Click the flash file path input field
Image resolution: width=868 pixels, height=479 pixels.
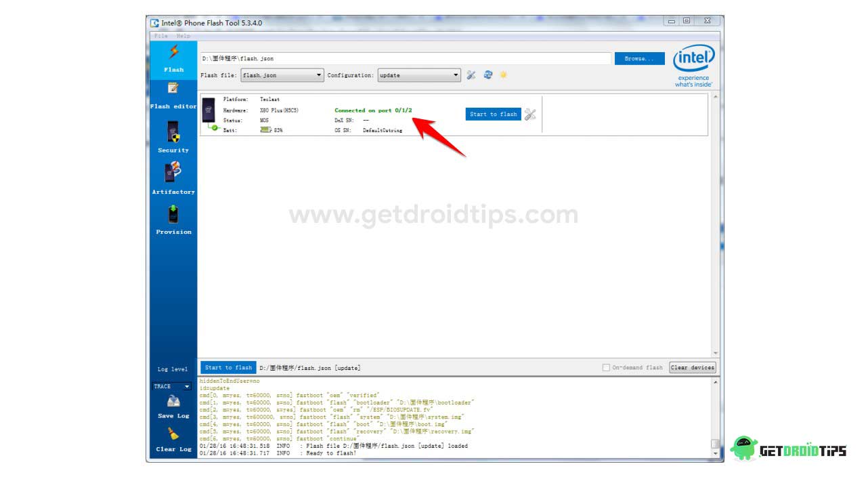[x=406, y=59]
